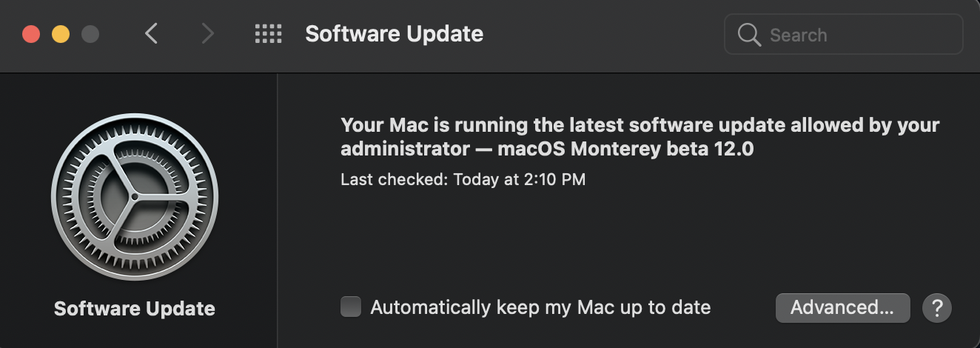Image resolution: width=980 pixels, height=348 pixels.
Task: Click the 'Software Update' label under the gear
Action: coord(135,309)
